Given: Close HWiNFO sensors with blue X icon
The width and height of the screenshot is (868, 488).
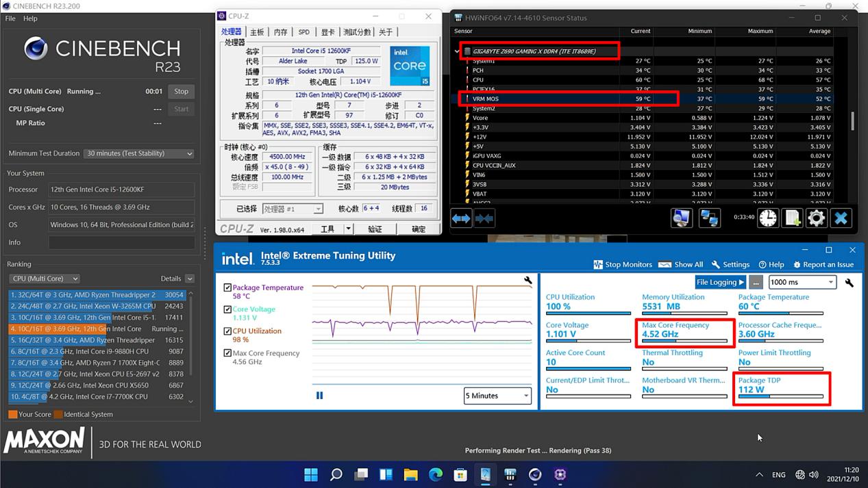Looking at the screenshot, I should coord(841,218).
